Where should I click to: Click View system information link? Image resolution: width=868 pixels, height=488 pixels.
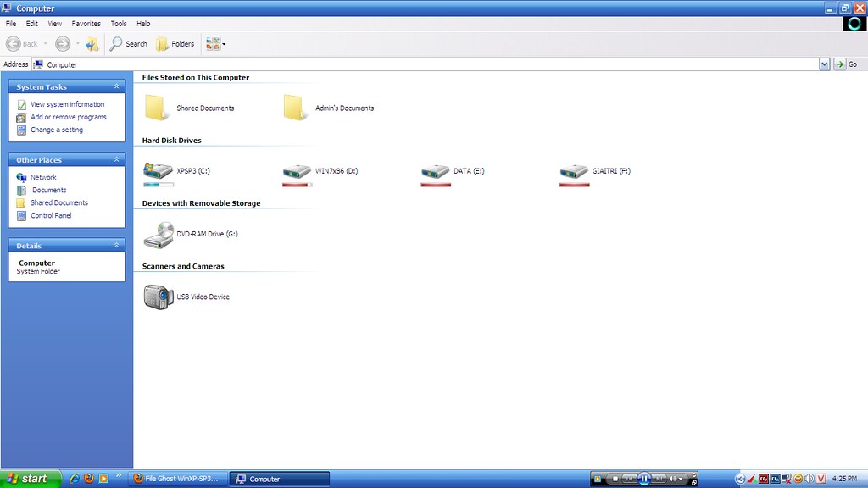tap(67, 104)
